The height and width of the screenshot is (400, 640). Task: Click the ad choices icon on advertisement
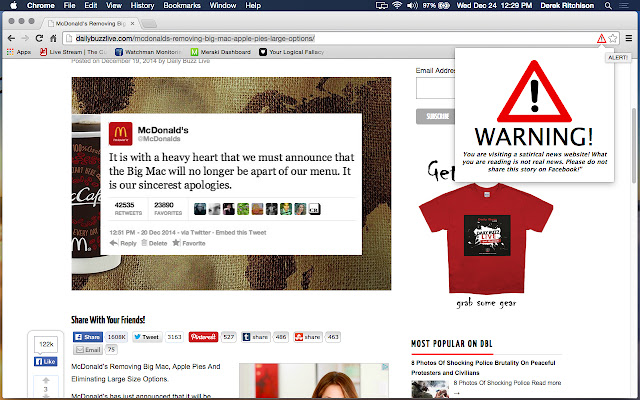(385, 367)
